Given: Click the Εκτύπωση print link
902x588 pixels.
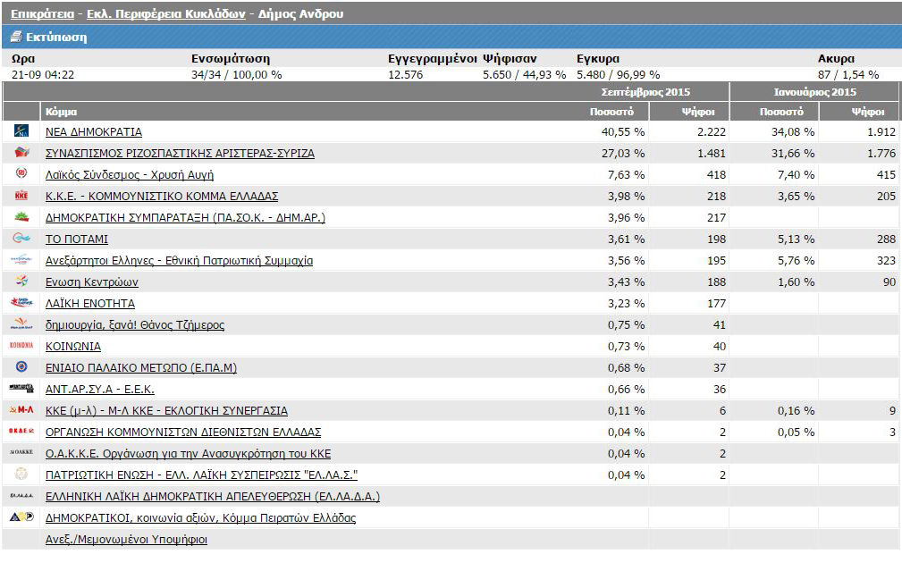Looking at the screenshot, I should coord(56,38).
